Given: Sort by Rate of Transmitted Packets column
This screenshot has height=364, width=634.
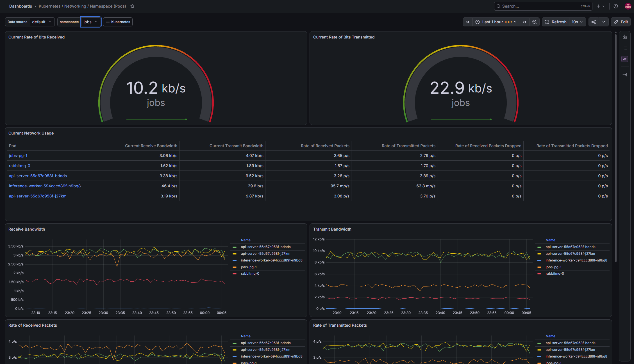Looking at the screenshot, I should pyautogui.click(x=408, y=146).
